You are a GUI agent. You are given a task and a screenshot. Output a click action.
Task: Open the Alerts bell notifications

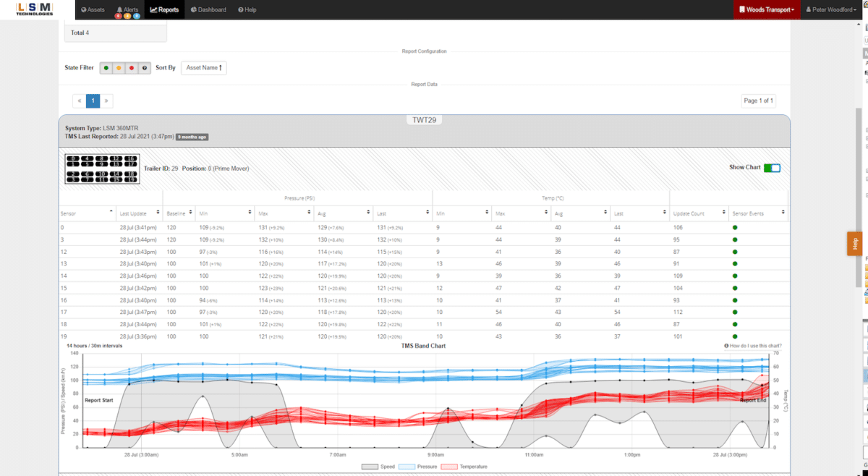127,10
